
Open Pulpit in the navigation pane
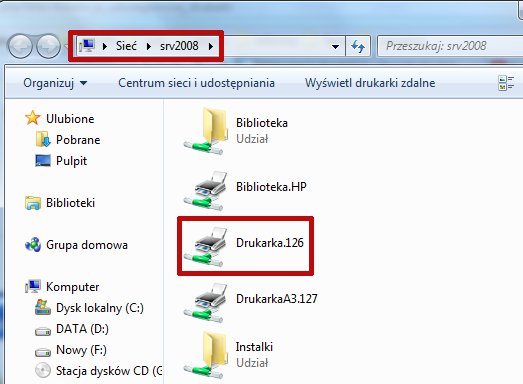point(71,161)
